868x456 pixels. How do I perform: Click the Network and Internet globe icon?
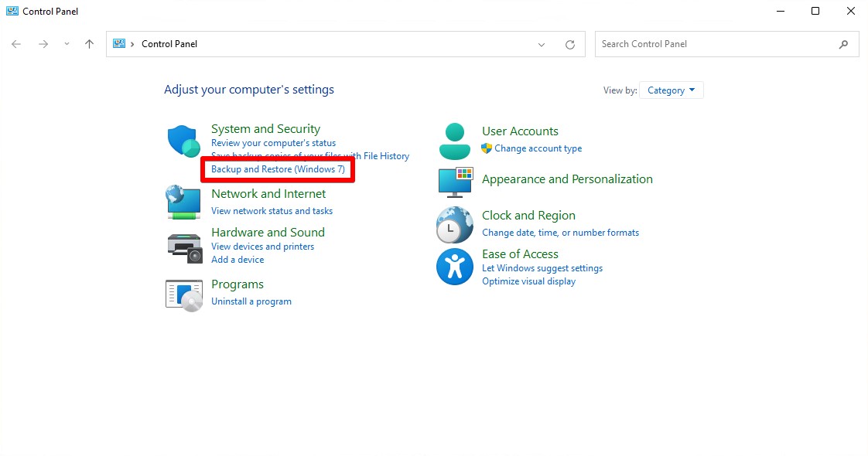point(183,202)
